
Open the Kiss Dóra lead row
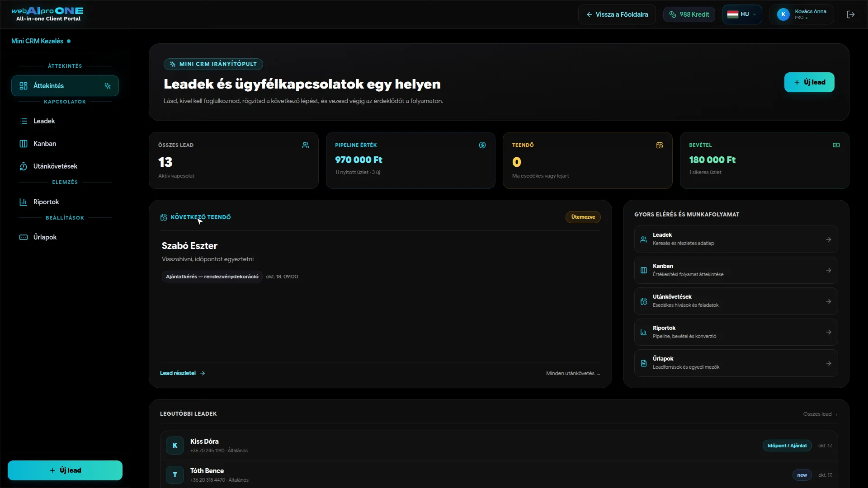[499, 446]
